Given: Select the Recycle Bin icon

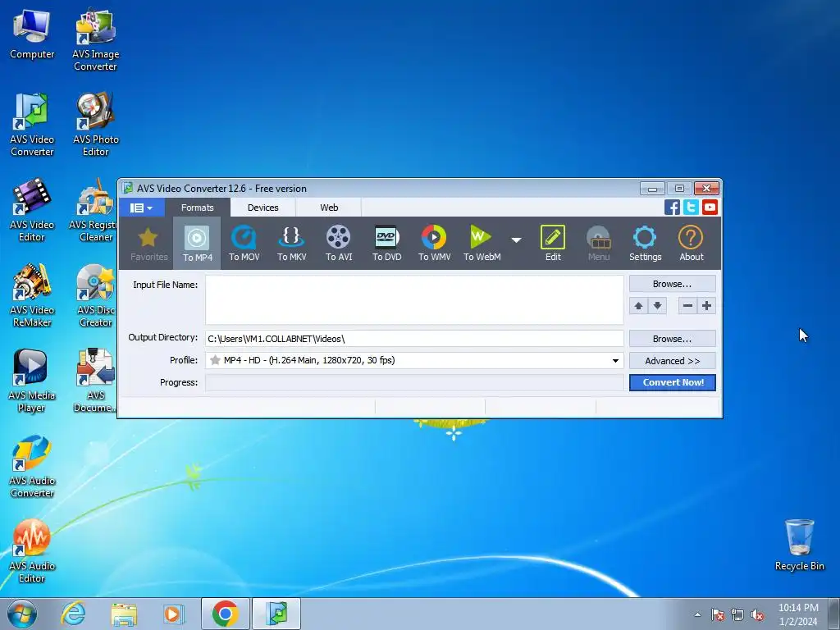Looking at the screenshot, I should pyautogui.click(x=799, y=546).
